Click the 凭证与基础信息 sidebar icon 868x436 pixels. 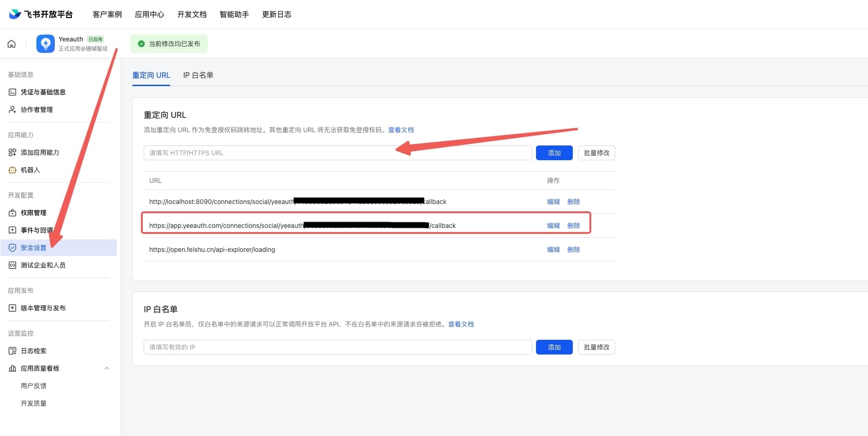(x=12, y=92)
